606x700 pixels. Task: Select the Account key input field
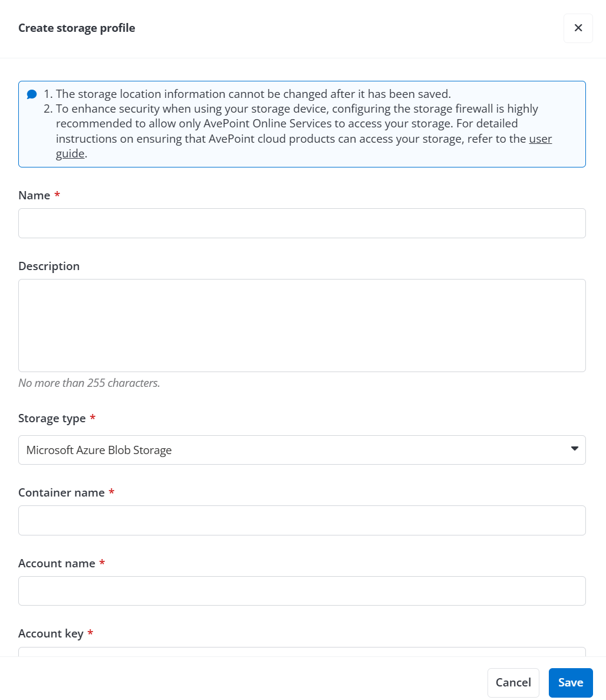pyautogui.click(x=302, y=652)
